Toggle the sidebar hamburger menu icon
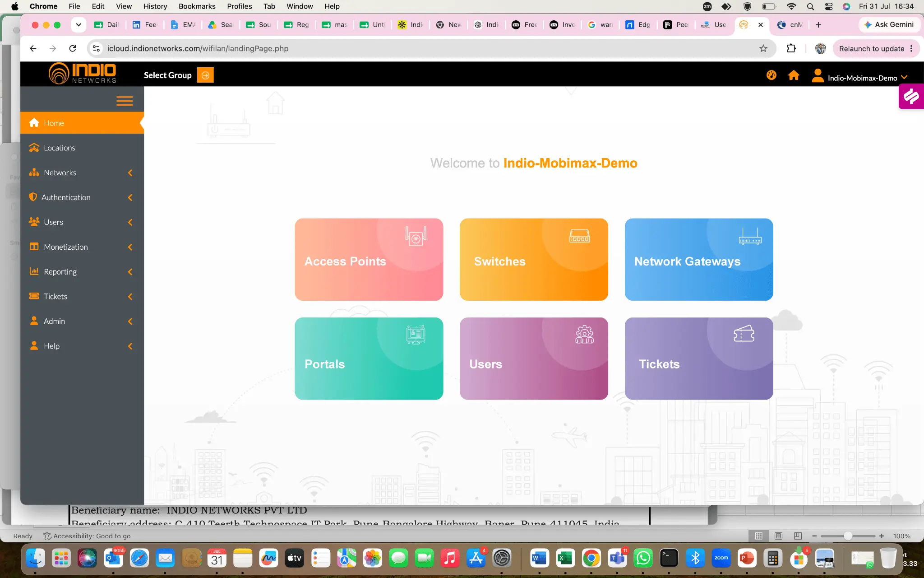 coord(125,101)
